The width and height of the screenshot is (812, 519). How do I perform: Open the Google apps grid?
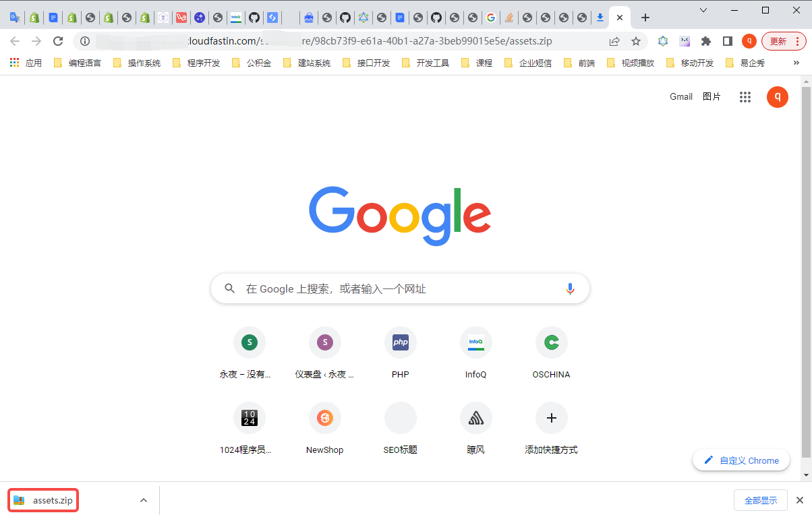click(x=745, y=97)
